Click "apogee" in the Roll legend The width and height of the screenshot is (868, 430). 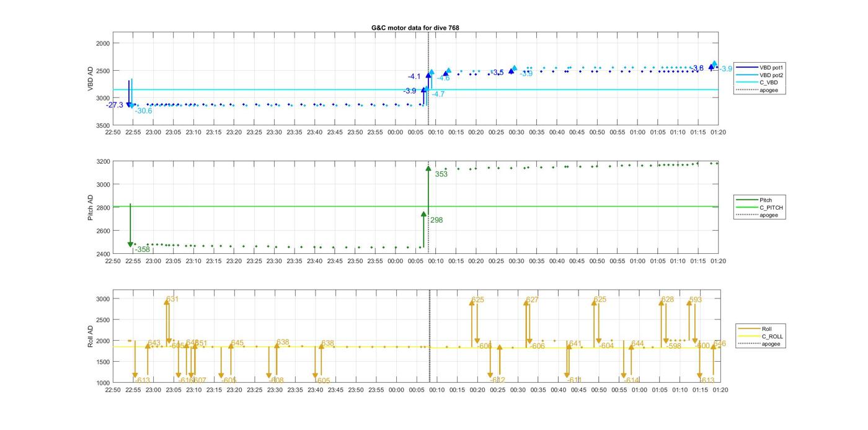pyautogui.click(x=771, y=344)
